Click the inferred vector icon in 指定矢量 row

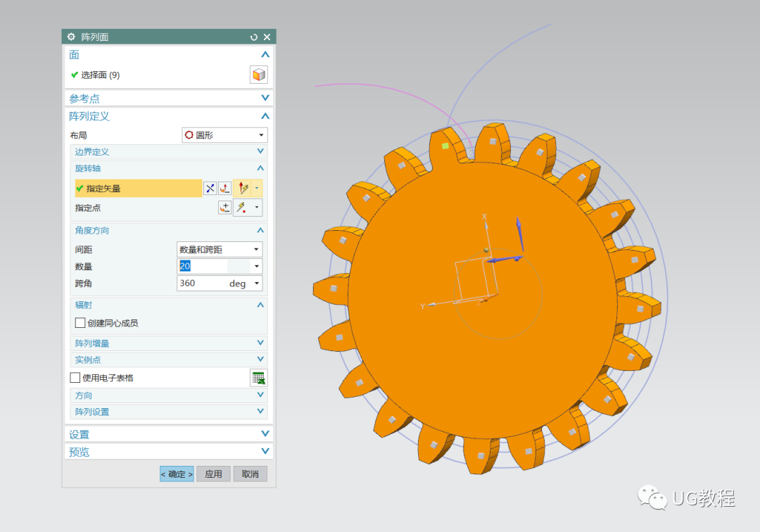tap(243, 188)
